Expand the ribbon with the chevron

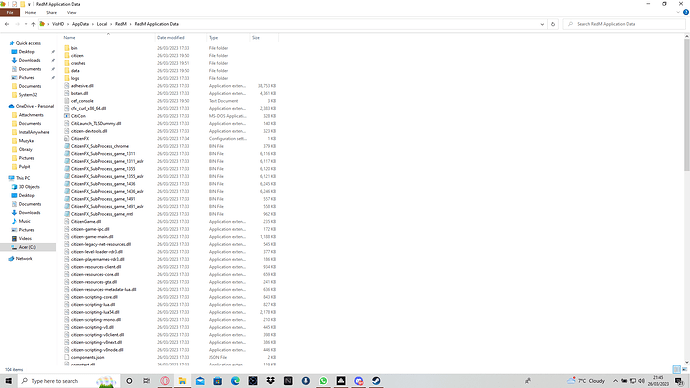(678, 12)
